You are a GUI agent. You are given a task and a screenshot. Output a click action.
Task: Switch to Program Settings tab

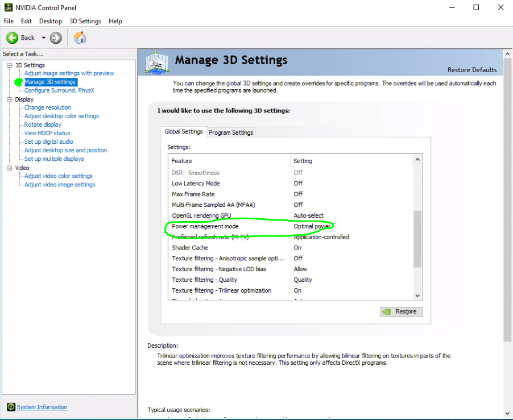[x=231, y=132]
